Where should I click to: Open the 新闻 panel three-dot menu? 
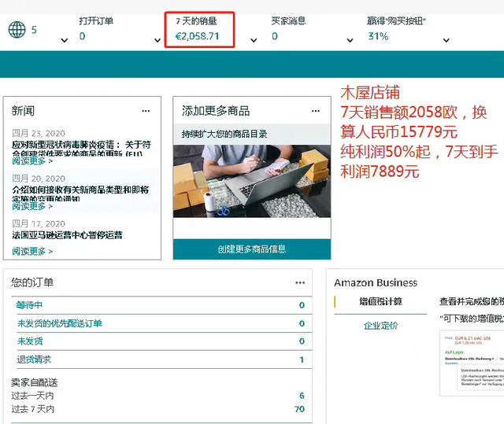[146, 111]
